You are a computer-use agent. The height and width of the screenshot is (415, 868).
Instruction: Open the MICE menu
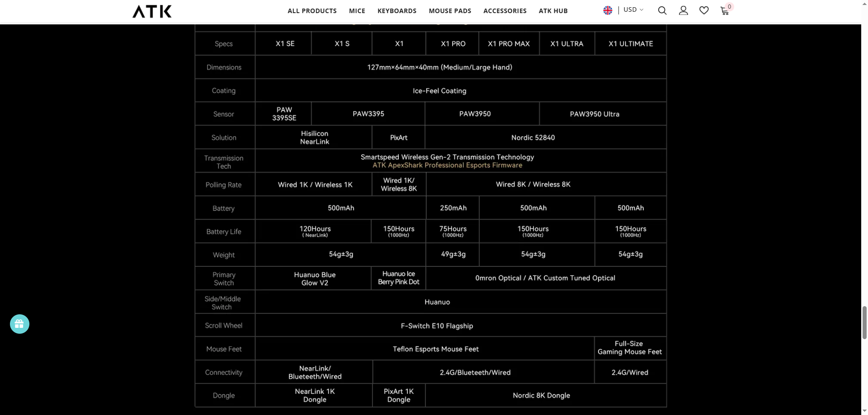357,11
